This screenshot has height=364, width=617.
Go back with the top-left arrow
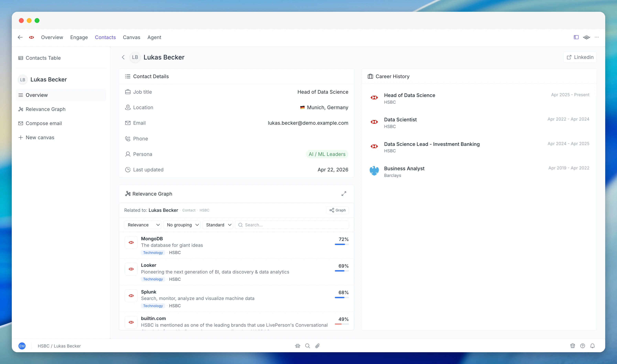[20, 37]
